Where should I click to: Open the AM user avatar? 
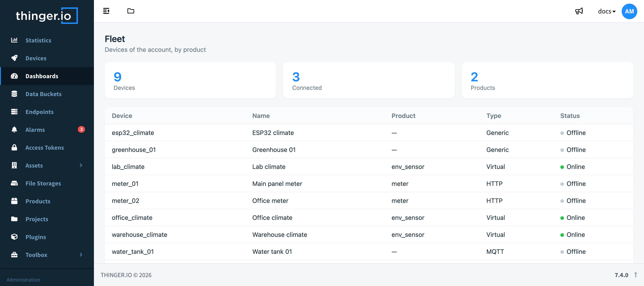pyautogui.click(x=629, y=11)
